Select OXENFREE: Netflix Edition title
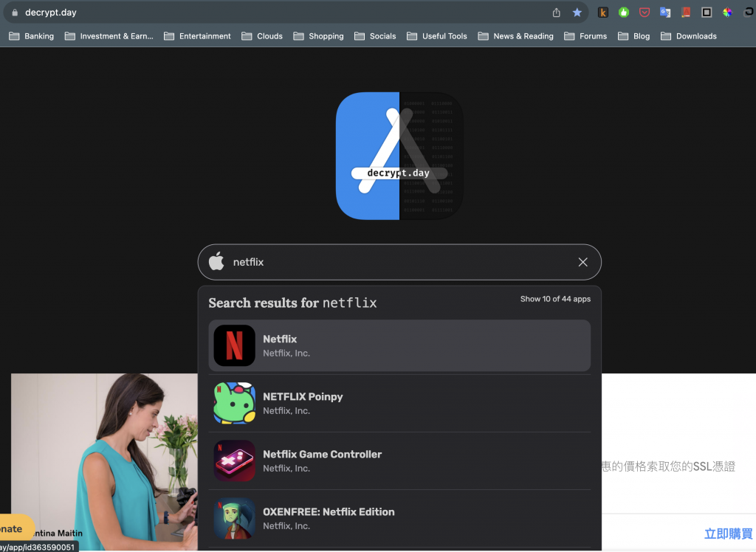 click(329, 512)
